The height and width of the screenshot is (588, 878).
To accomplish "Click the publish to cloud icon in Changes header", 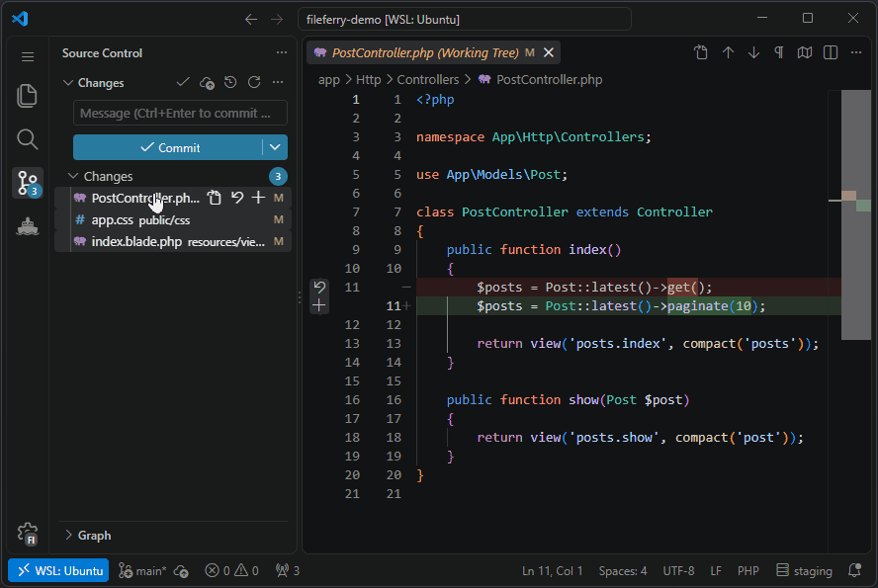I will [x=207, y=83].
